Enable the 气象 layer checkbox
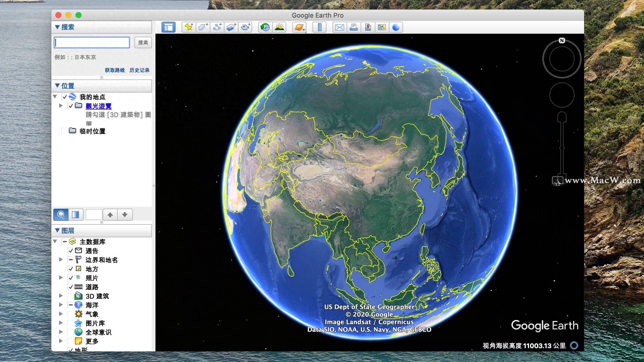Screen dimensions: 644x362 (71, 314)
